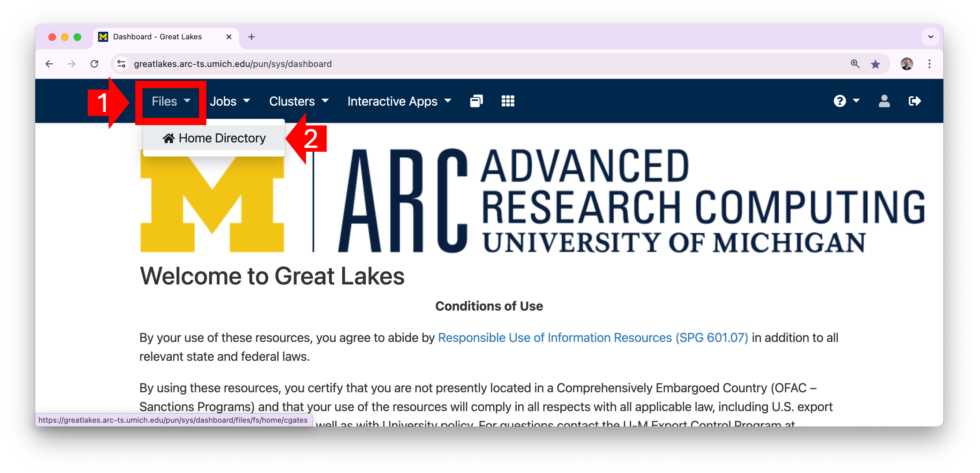Screen dimensions: 980x473
Task: Select Home Directory menu item
Action: (x=214, y=138)
